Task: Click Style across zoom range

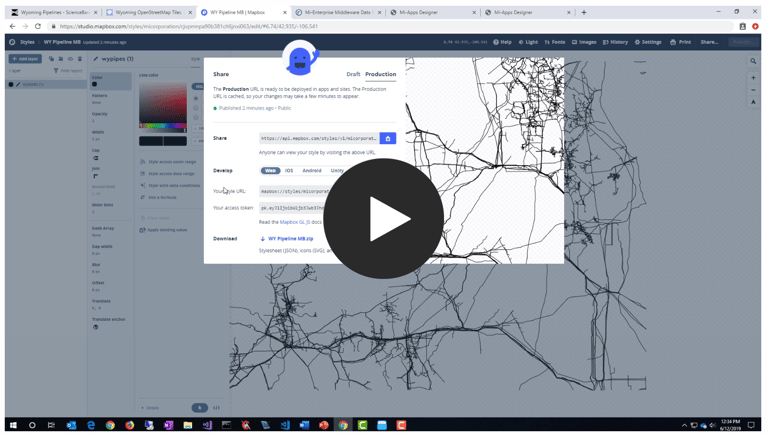Action: click(x=168, y=161)
